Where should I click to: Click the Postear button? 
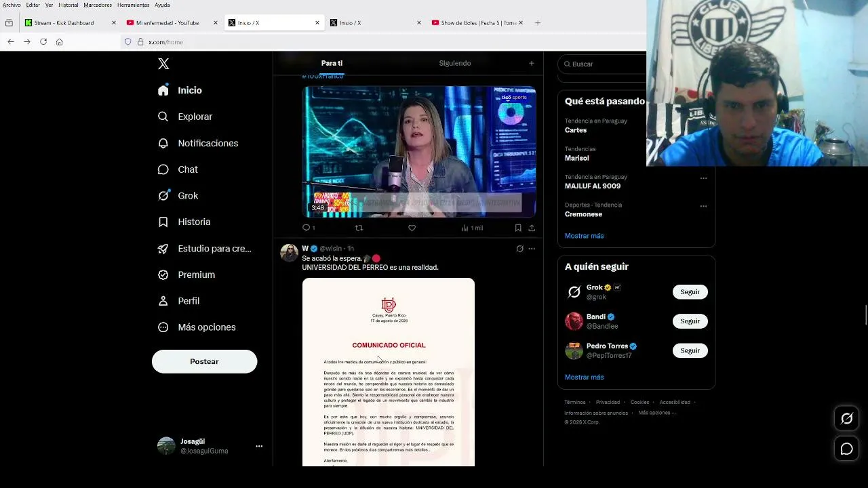[x=204, y=361]
